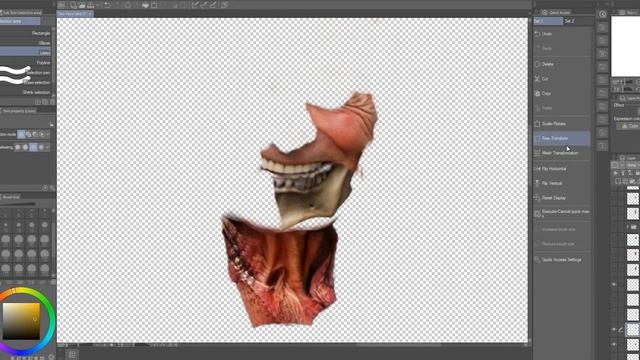Image resolution: width=640 pixels, height=360 pixels.
Task: Close the open canvas document tab
Action: click(90, 13)
